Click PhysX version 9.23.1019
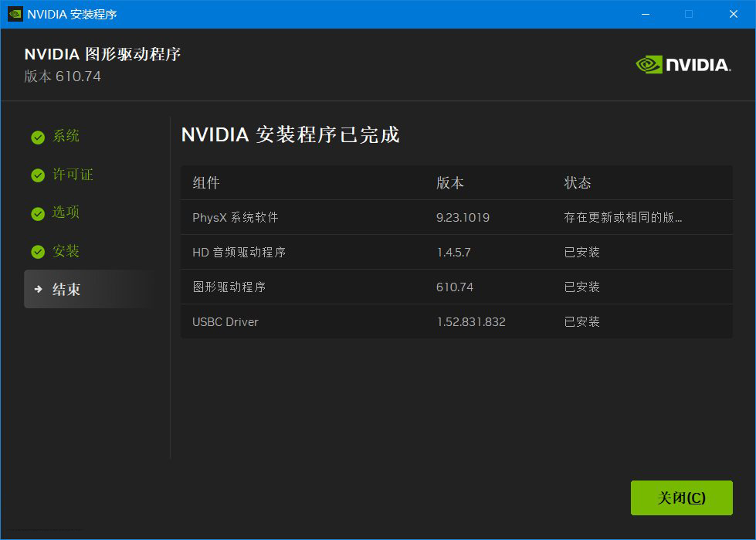Screen dimensions: 756x540 463,217
